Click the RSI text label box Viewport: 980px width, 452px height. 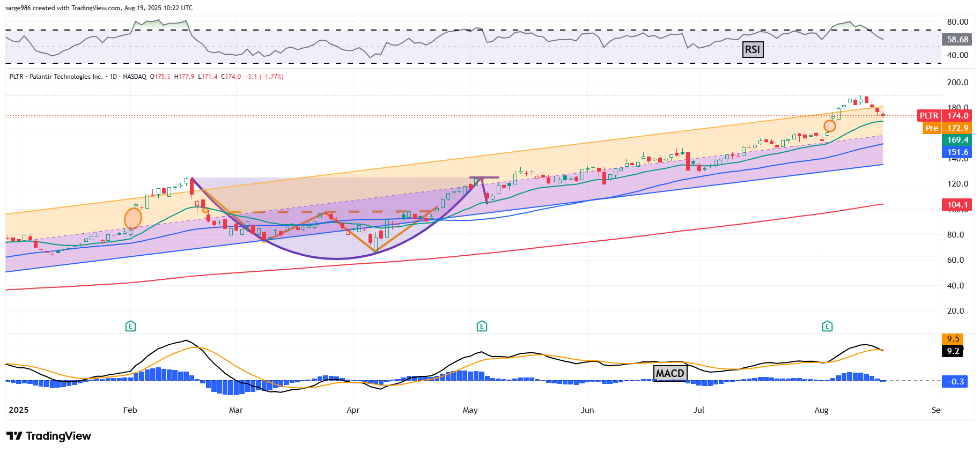[x=753, y=50]
